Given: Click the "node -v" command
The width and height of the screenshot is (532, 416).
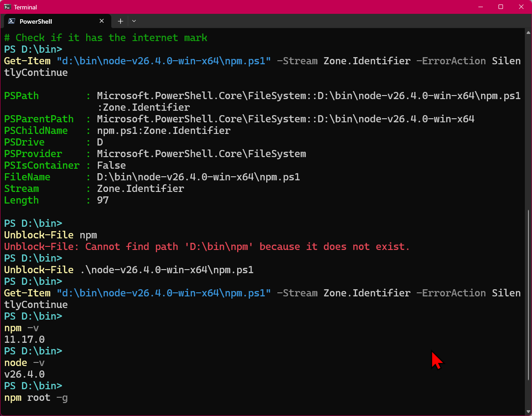Looking at the screenshot, I should click(x=25, y=363).
